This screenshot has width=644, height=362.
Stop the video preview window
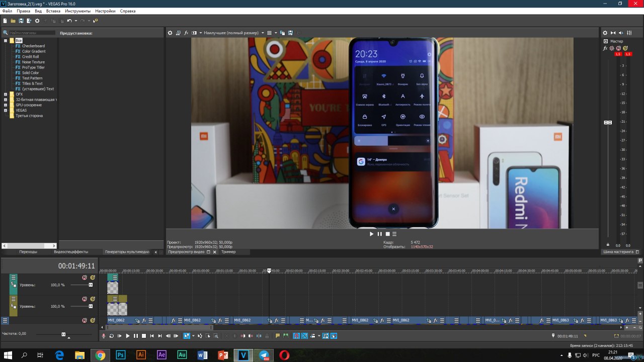pos(387,234)
